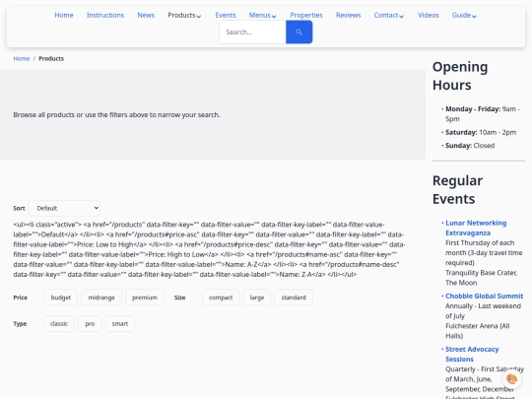The image size is (532, 399).
Task: Open the Videos nav link
Action: pos(429,15)
